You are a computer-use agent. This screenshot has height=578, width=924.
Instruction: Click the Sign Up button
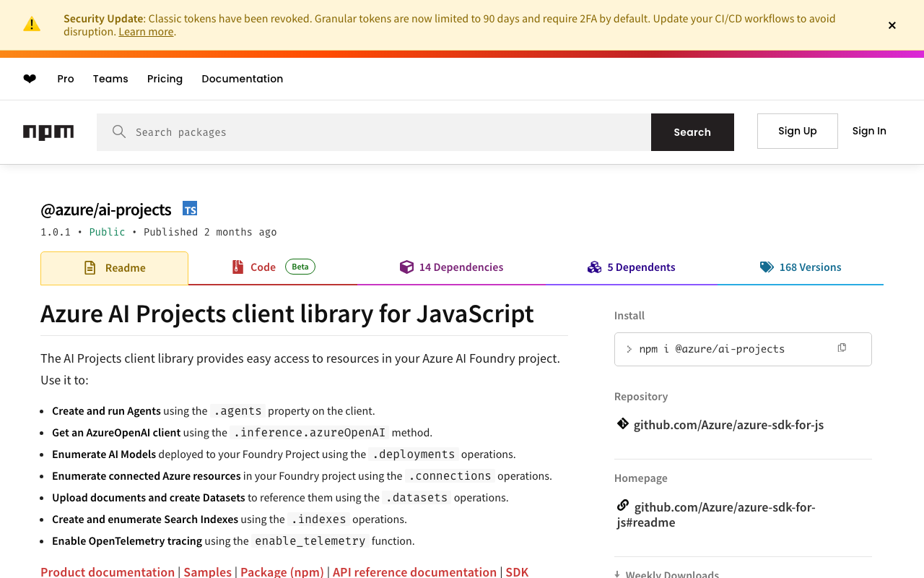click(x=797, y=131)
